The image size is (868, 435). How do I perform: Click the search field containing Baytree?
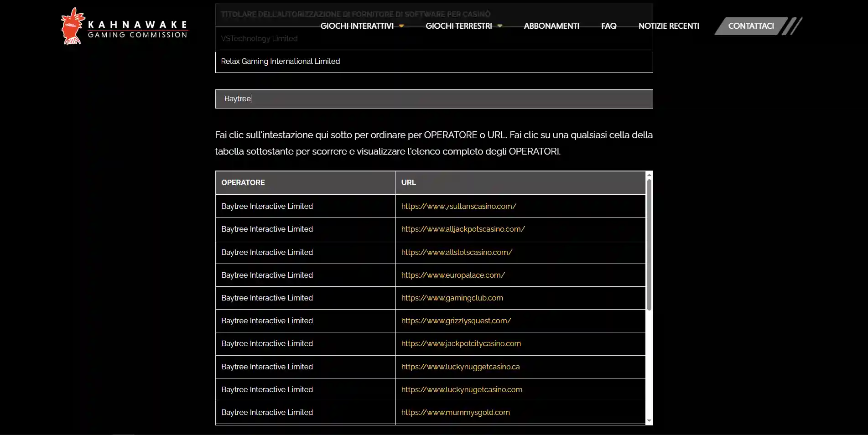coord(434,99)
